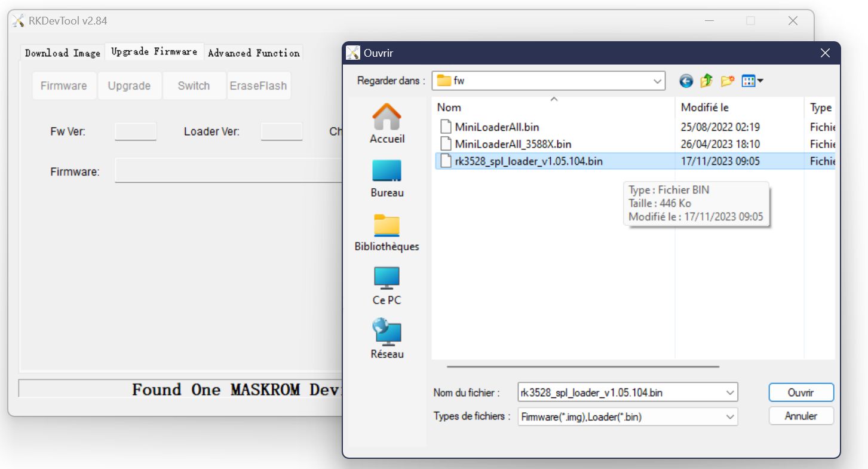The width and height of the screenshot is (868, 469).
Task: Close the RKDevTool v2.84 window
Action: tap(793, 21)
